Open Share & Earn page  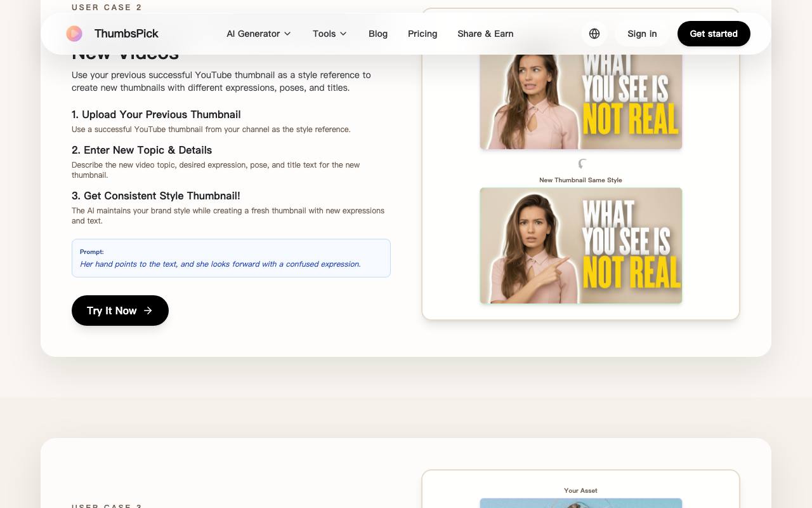click(x=485, y=34)
